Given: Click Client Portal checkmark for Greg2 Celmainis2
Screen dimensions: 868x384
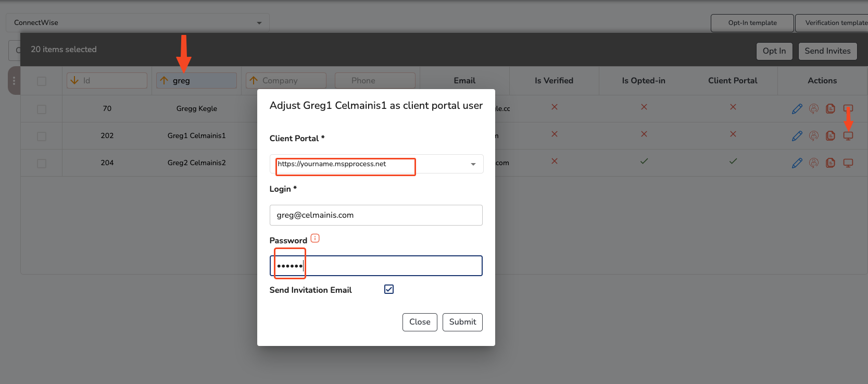Looking at the screenshot, I should [733, 161].
